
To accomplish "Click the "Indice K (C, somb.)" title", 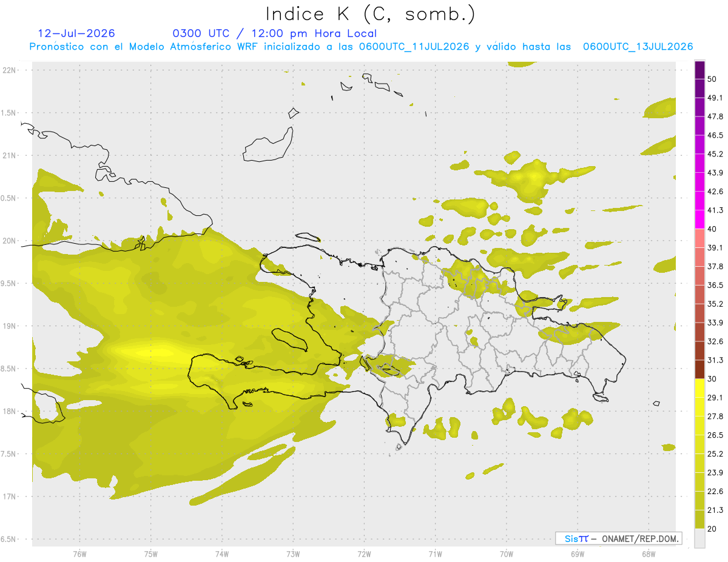I will [370, 14].
